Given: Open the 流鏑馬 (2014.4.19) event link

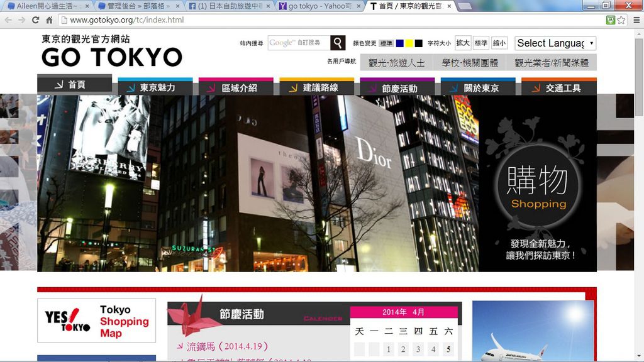Looking at the screenshot, I should click(x=227, y=346).
